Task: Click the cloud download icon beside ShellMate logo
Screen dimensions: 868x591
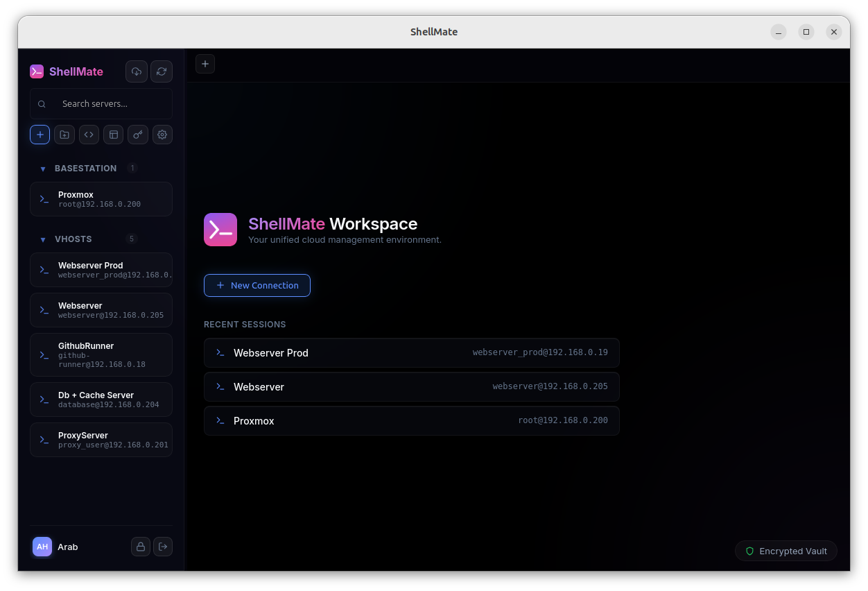Action: [x=137, y=71]
